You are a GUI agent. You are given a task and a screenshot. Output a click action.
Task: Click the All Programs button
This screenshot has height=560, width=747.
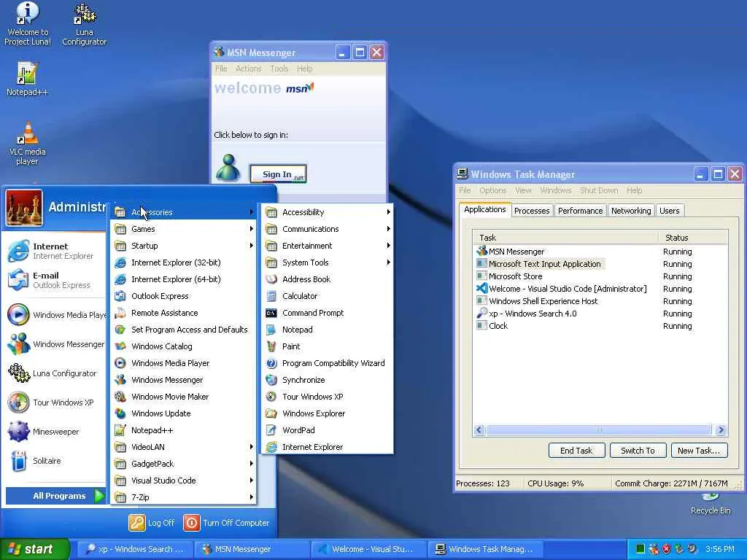coord(55,496)
